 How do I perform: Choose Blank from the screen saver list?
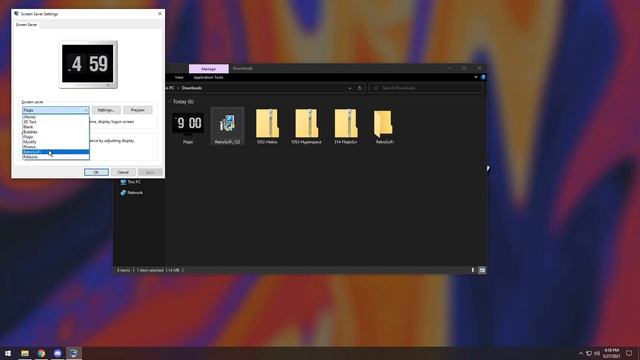click(x=56, y=127)
